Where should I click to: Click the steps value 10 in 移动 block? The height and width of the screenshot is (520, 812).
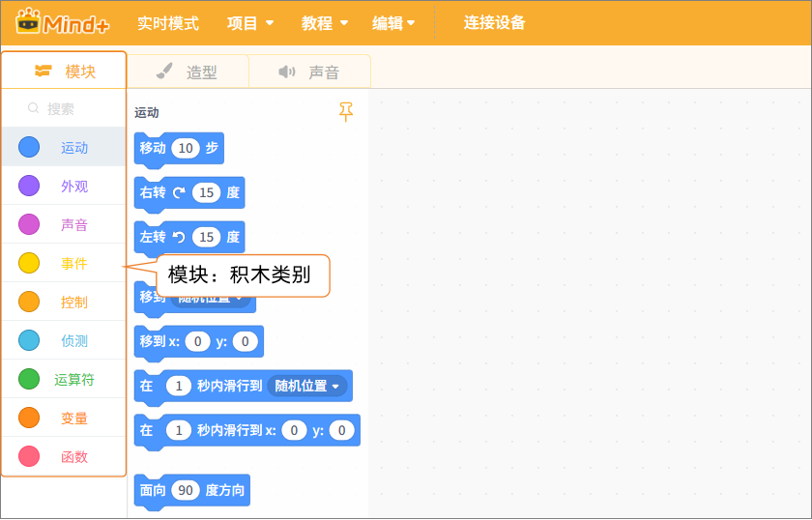[186, 148]
